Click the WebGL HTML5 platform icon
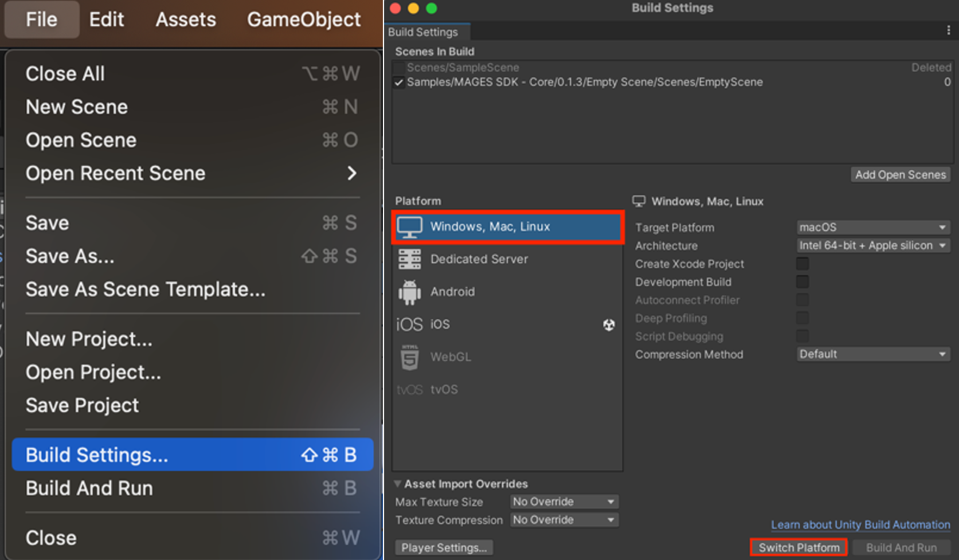This screenshot has width=959, height=560. tap(409, 357)
